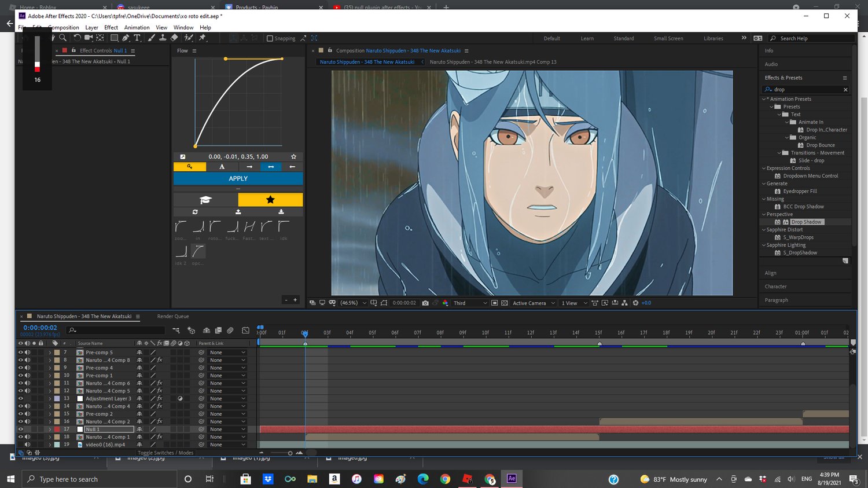Open the Animation menu

tap(137, 27)
